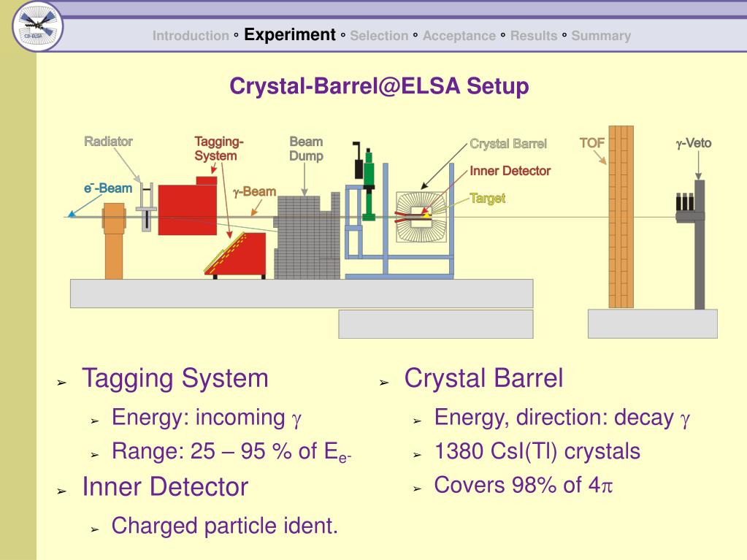Click 'Charged particle ident.' text

[x=225, y=526]
